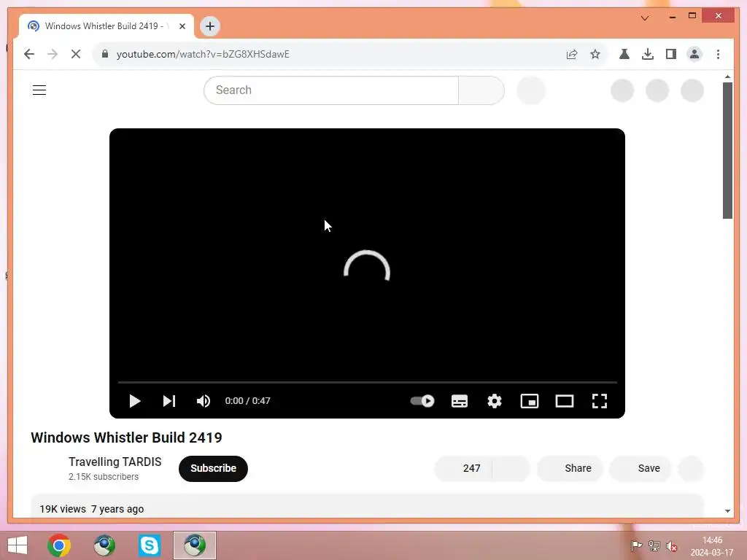Viewport: 747px width, 560px height.
Task: Open Chrome Labs flask icon
Action: pyautogui.click(x=624, y=54)
